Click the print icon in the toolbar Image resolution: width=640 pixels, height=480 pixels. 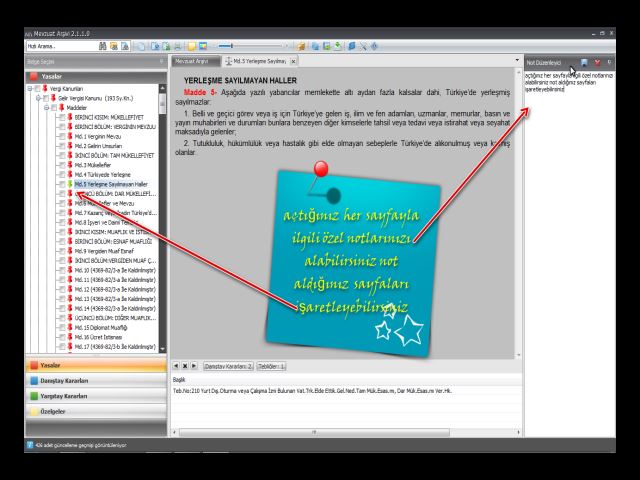coord(177,46)
